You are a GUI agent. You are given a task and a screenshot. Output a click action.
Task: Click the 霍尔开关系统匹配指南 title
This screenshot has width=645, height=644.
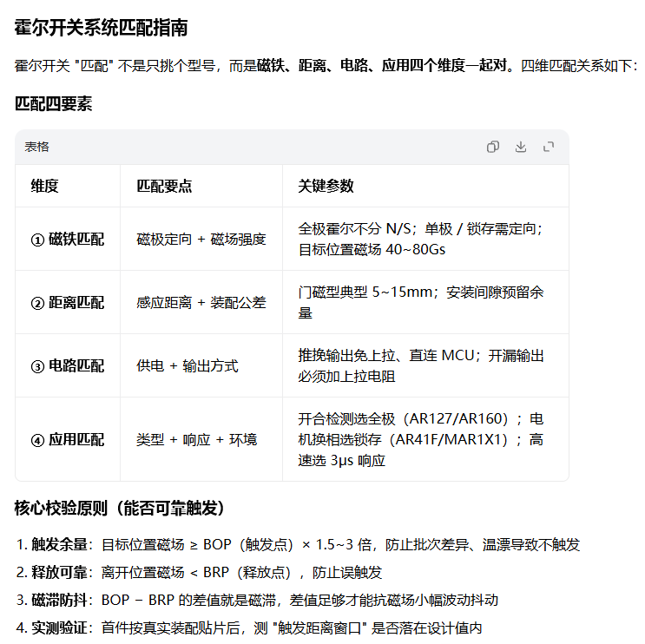(x=102, y=28)
